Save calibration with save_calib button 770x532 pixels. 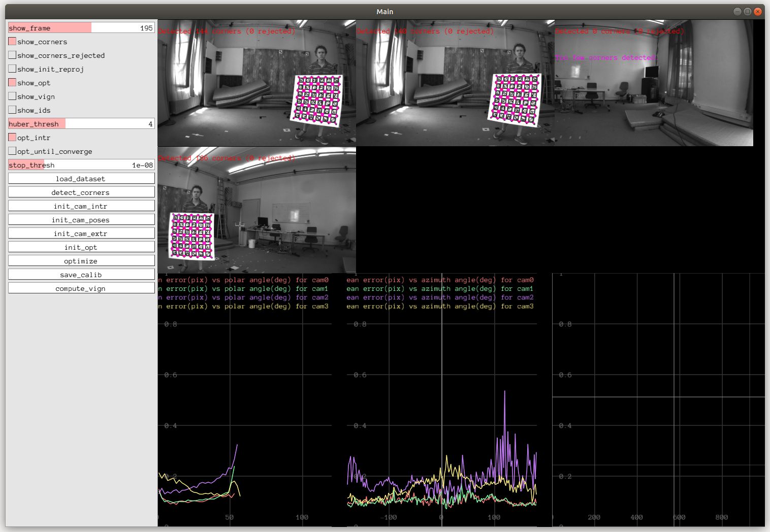(x=81, y=275)
